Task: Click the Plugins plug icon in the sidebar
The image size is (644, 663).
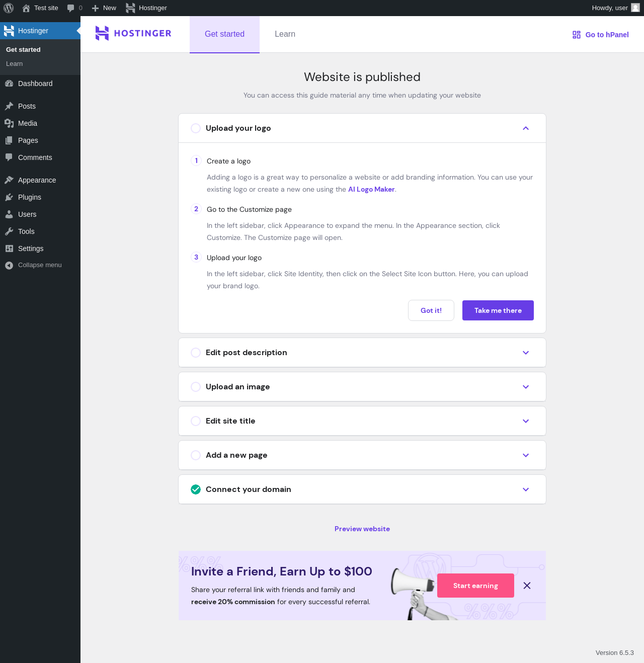Action: [9, 197]
